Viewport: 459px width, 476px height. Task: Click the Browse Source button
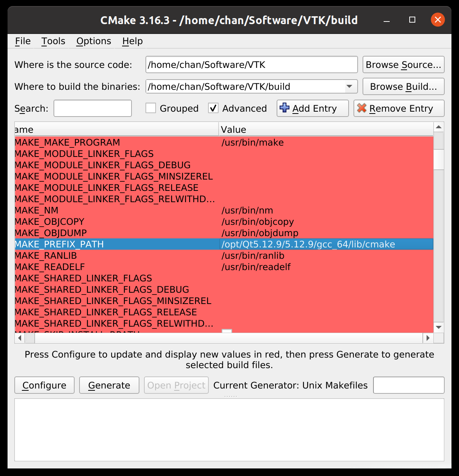pyautogui.click(x=403, y=64)
